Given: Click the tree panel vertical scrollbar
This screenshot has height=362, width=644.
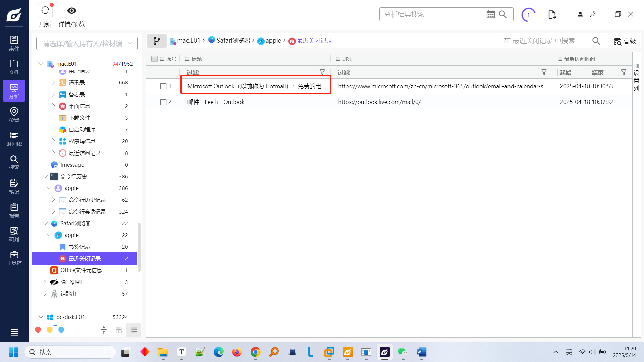Looking at the screenshot, I should (x=139, y=247).
